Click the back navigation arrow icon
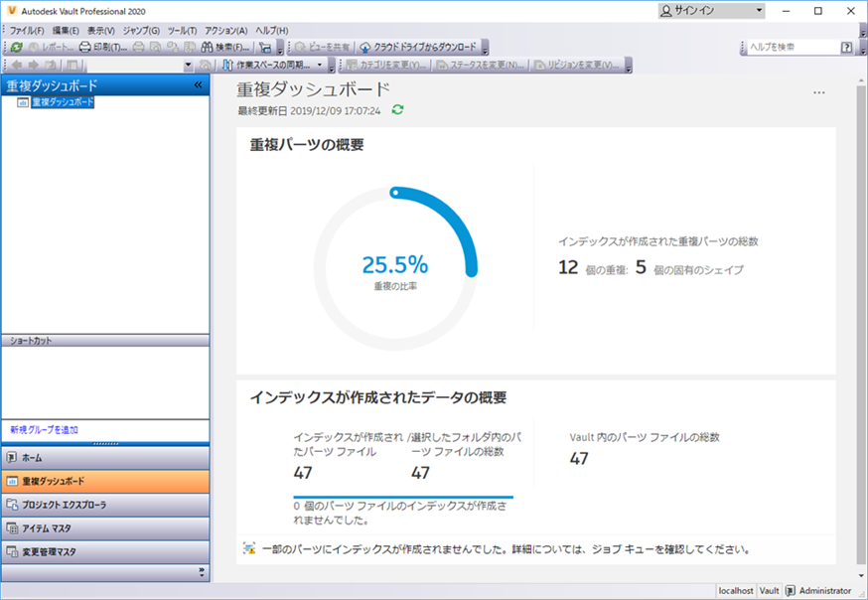Image resolution: width=868 pixels, height=600 pixels. point(17,66)
